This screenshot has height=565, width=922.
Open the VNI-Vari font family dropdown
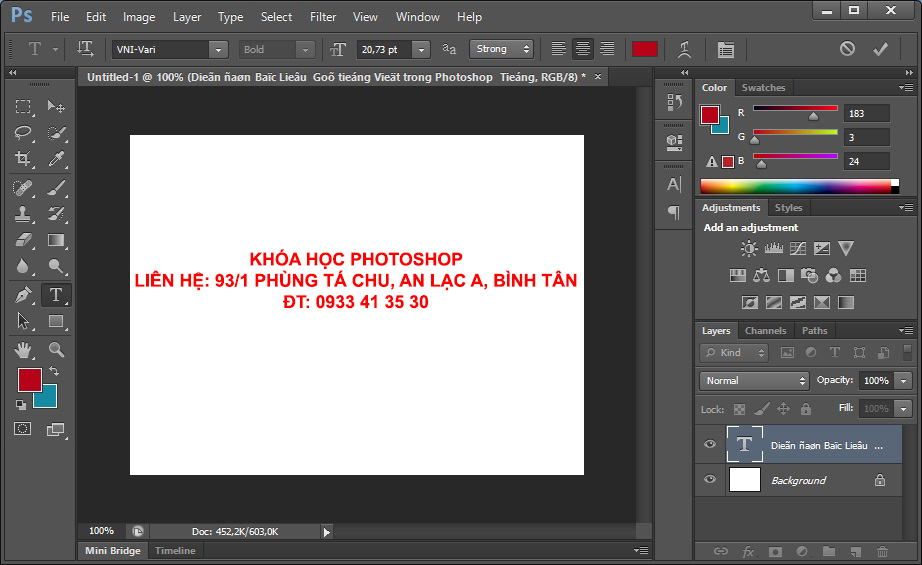click(x=218, y=49)
